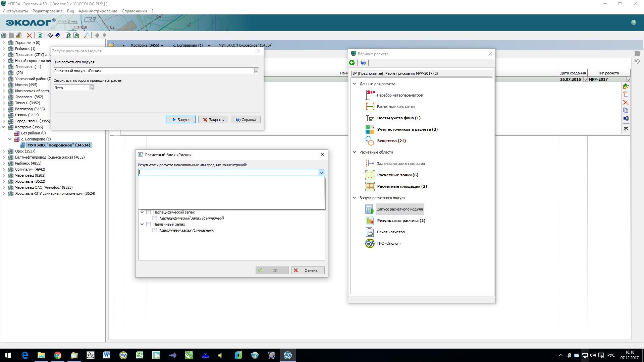Open the Администрирование menu

[x=98, y=11]
